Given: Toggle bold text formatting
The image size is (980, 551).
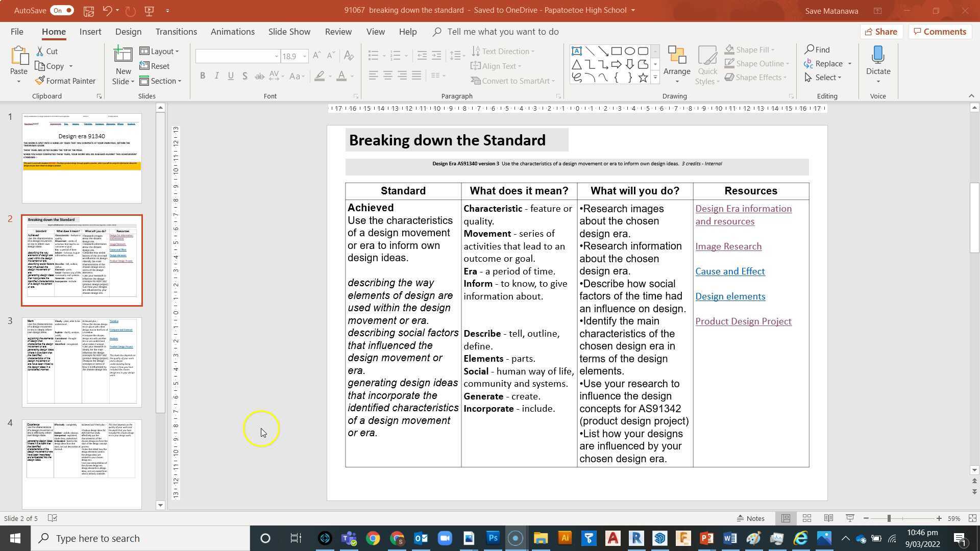Looking at the screenshot, I should pyautogui.click(x=203, y=76).
